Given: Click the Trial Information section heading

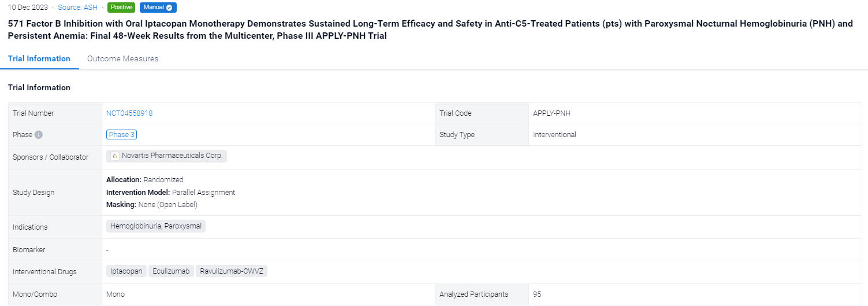Looking at the screenshot, I should point(39,87).
